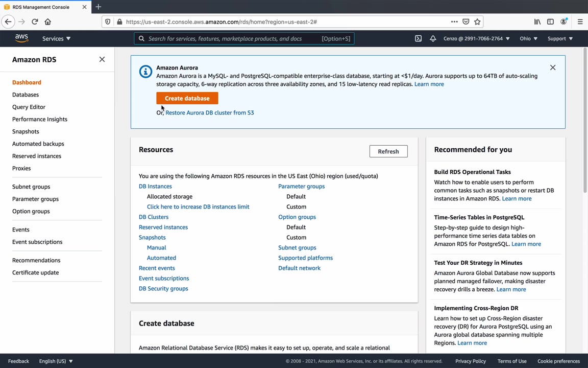Go to browser home page icon
588x368 pixels.
point(48,21)
